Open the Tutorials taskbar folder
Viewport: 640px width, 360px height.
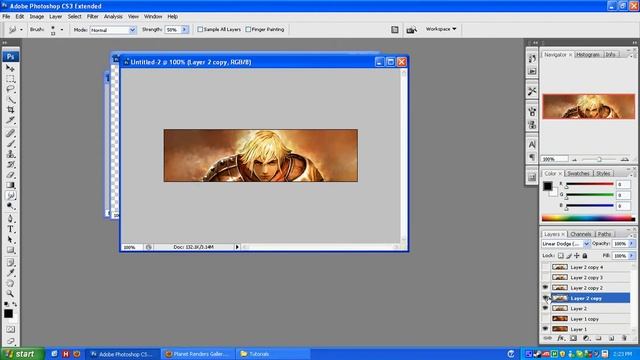click(x=273, y=354)
